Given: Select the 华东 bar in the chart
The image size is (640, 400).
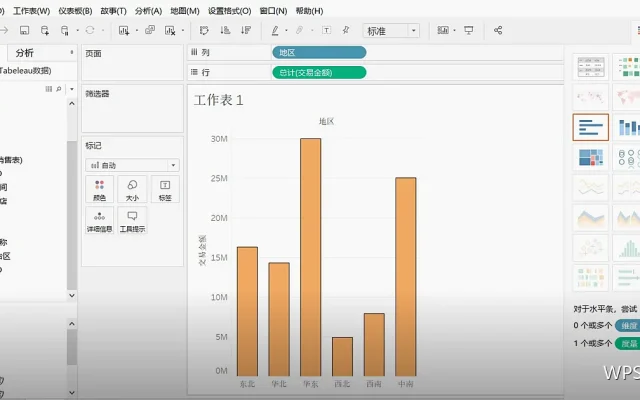Looking at the screenshot, I should click(x=311, y=257).
